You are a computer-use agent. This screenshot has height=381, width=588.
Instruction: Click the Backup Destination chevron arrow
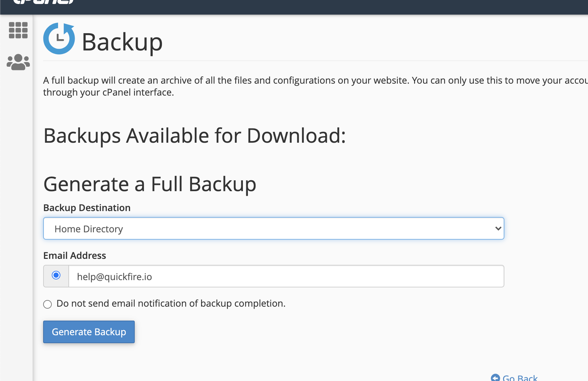498,229
